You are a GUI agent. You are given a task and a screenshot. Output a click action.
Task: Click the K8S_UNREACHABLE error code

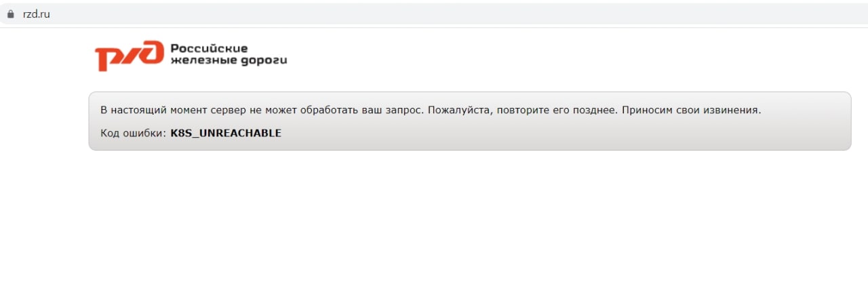(226, 133)
